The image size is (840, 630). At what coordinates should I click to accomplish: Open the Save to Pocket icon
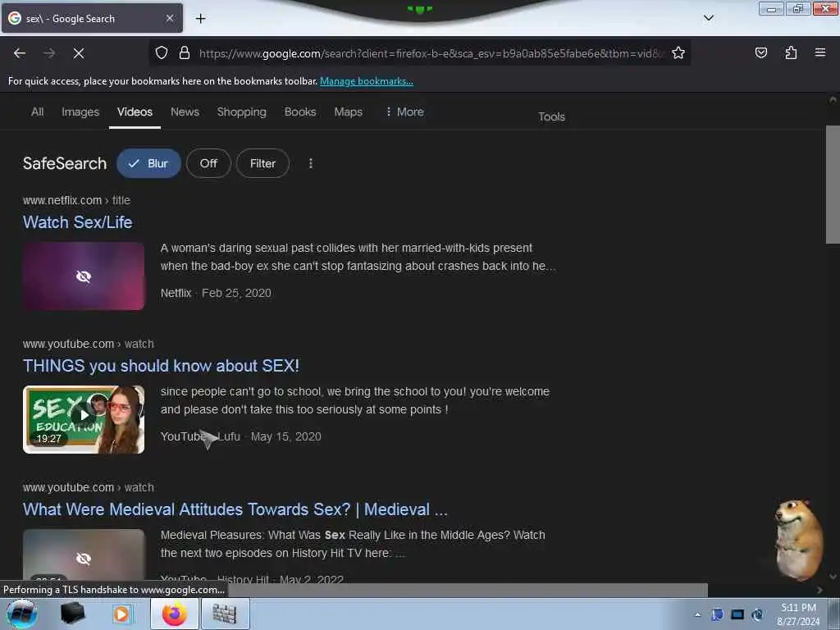point(760,52)
